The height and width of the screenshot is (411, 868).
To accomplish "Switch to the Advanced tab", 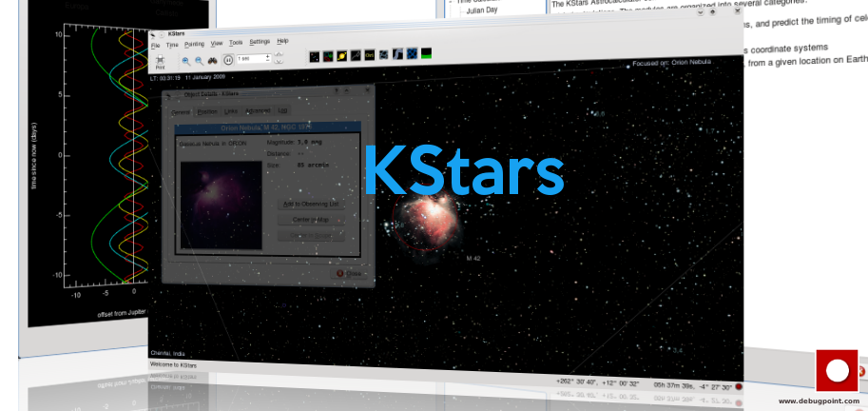I will pyautogui.click(x=258, y=110).
